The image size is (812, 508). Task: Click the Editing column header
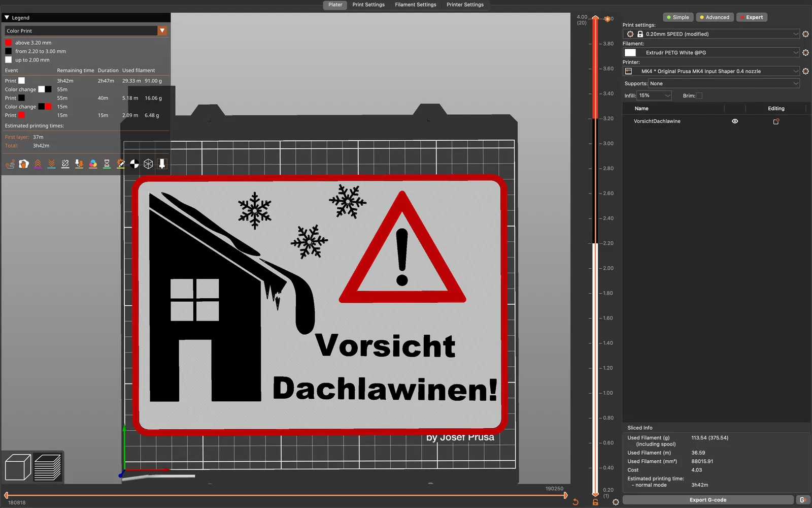coord(776,109)
